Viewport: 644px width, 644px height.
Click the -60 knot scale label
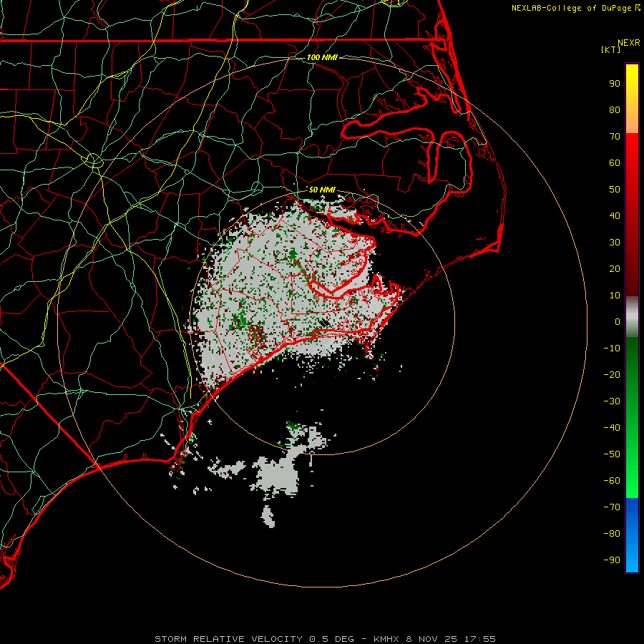(x=612, y=481)
